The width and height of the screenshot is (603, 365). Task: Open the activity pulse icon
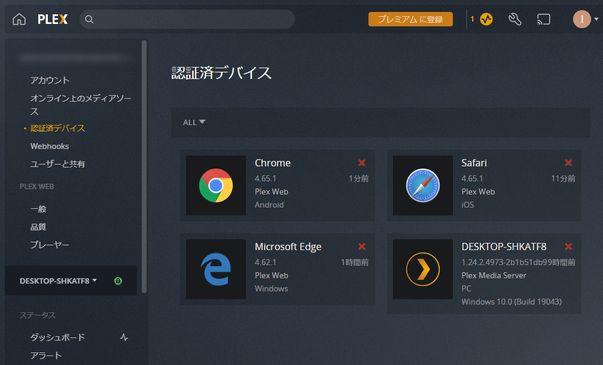click(x=486, y=19)
